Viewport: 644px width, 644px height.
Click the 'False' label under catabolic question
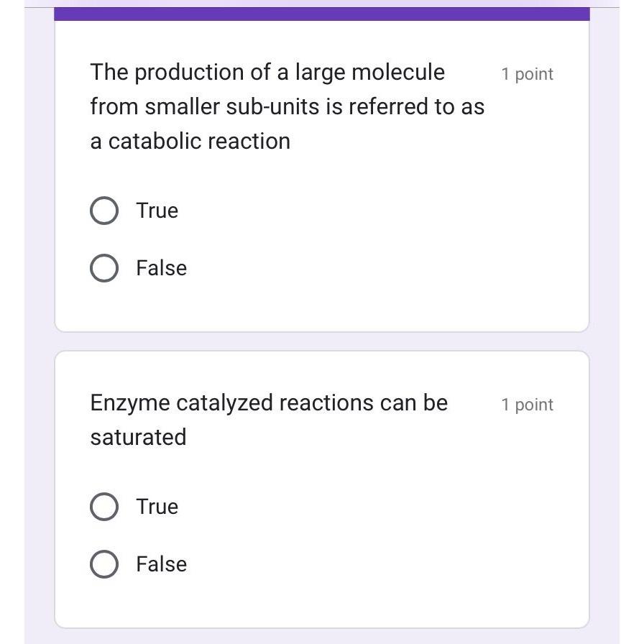coord(161,268)
